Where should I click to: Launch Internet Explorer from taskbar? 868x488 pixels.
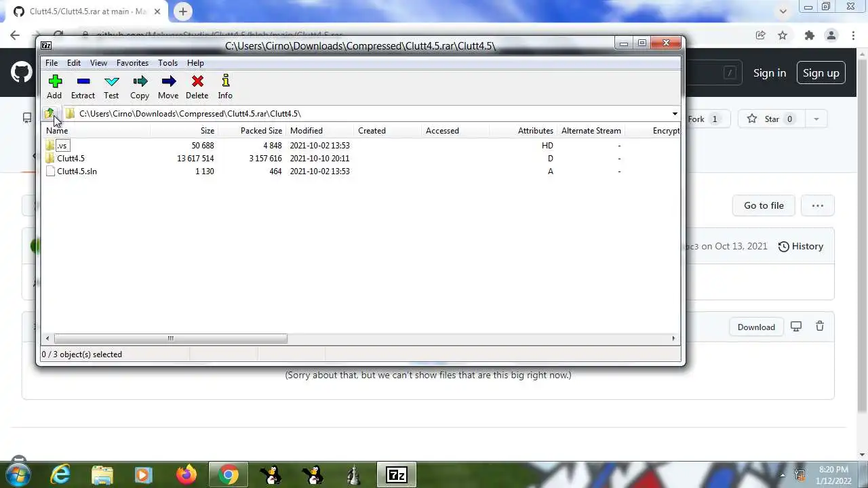pos(61,474)
